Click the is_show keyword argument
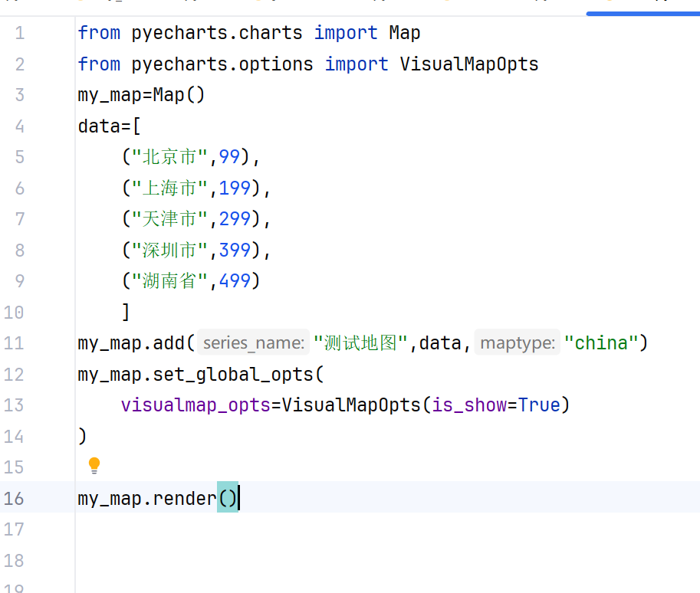Image resolution: width=700 pixels, height=593 pixels. [x=468, y=405]
